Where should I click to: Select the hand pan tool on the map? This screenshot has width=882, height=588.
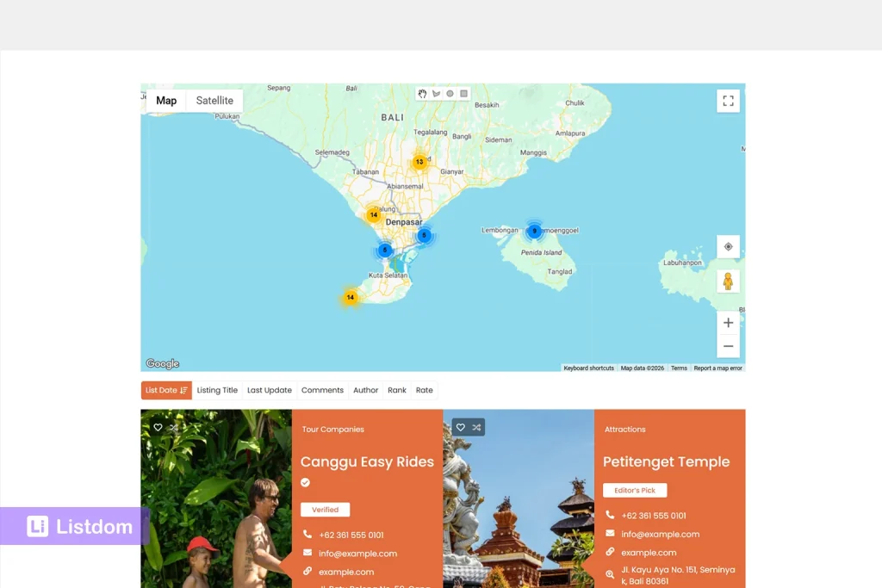(x=422, y=94)
